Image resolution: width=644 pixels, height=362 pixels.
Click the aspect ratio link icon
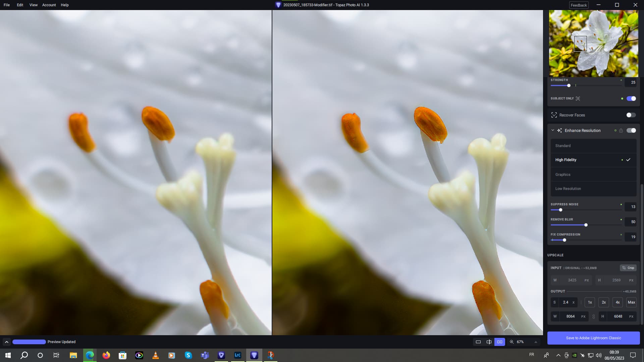coord(593,316)
